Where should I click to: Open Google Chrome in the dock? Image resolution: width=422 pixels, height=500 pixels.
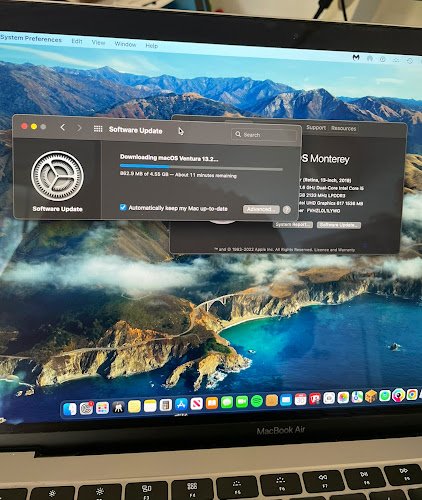(x=412, y=394)
